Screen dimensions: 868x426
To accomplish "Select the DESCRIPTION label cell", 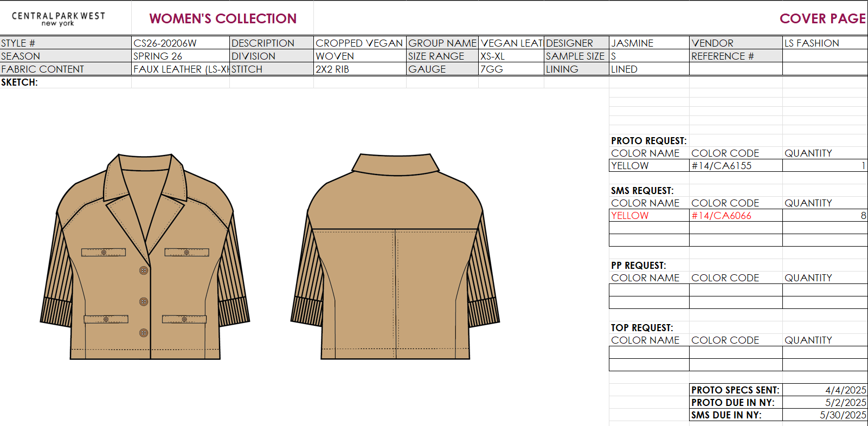I will [272, 43].
